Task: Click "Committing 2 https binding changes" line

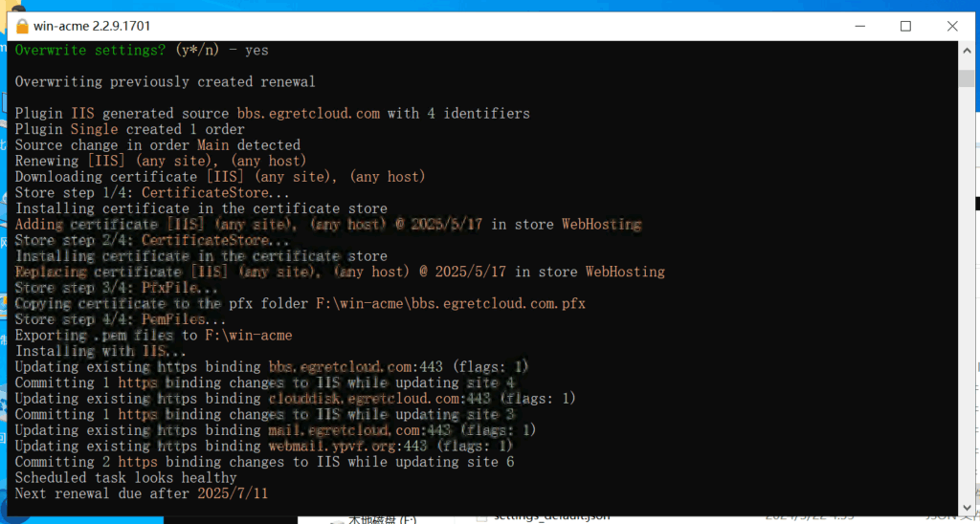Action: coord(264,462)
